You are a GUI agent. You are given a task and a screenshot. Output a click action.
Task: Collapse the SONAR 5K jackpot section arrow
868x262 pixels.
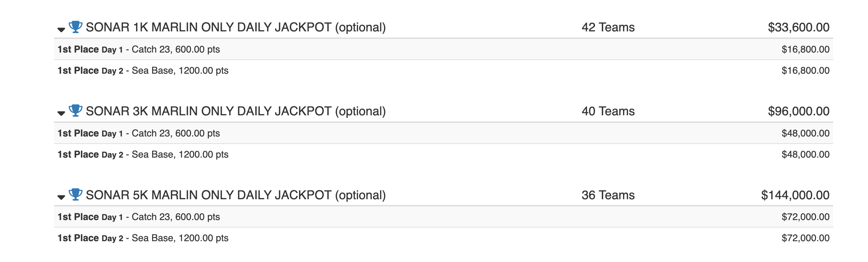pos(61,197)
